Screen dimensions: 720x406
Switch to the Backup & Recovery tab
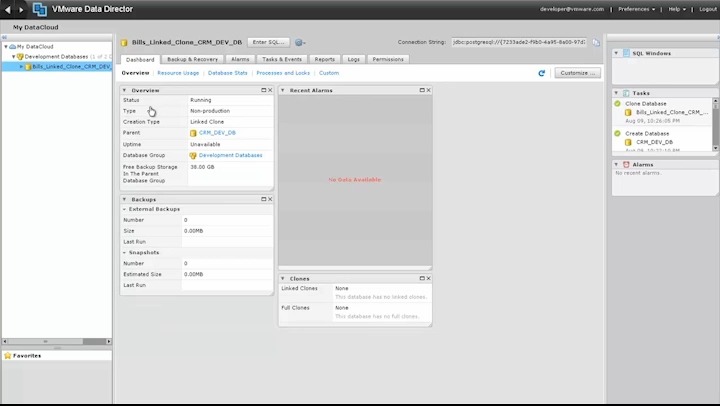pyautogui.click(x=192, y=59)
